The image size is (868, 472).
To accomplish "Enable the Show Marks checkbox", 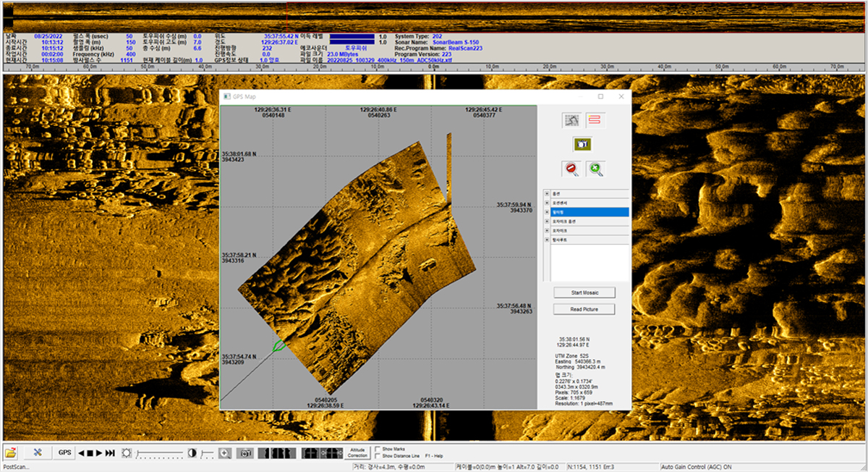I will 378,450.
